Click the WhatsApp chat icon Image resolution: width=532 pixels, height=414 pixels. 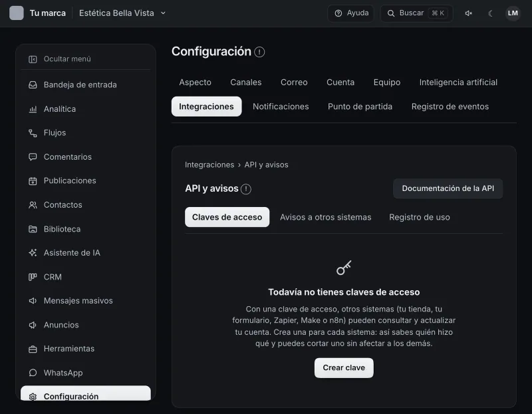coord(33,373)
